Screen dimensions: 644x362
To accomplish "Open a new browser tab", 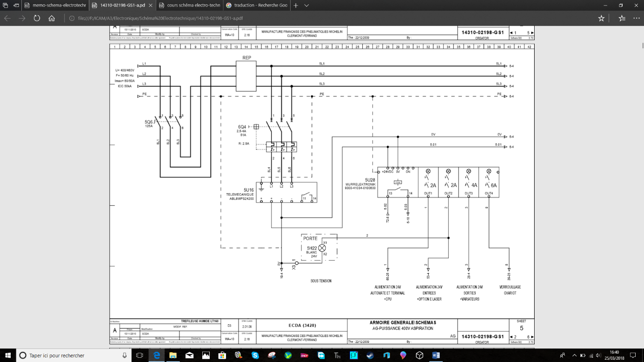I will pos(295,6).
